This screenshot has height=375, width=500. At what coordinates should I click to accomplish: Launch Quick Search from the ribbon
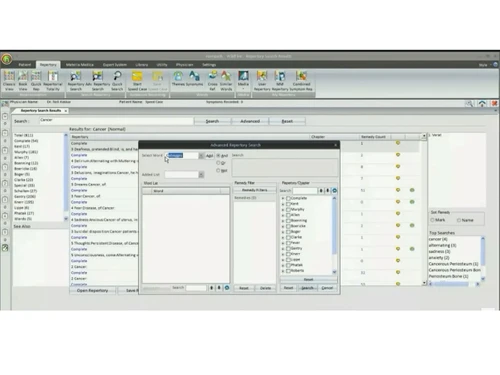point(117,81)
